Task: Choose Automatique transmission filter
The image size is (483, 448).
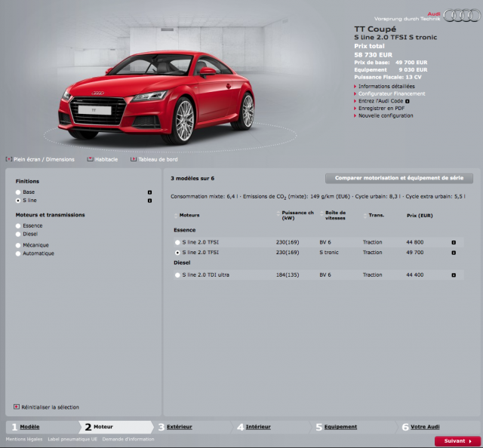Action: (18, 253)
